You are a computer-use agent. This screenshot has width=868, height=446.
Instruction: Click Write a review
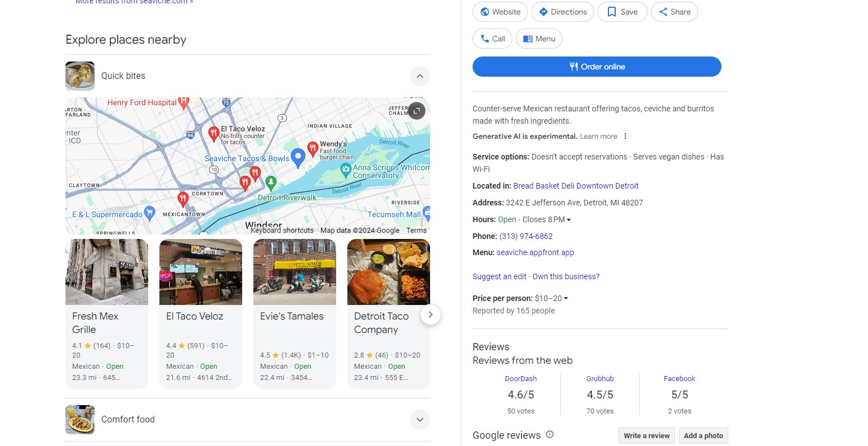pos(647,435)
